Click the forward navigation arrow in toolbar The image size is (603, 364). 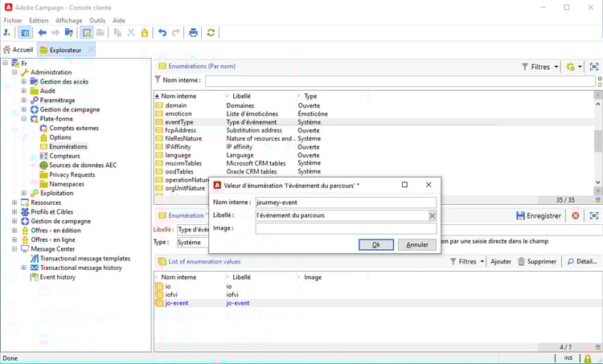point(55,33)
